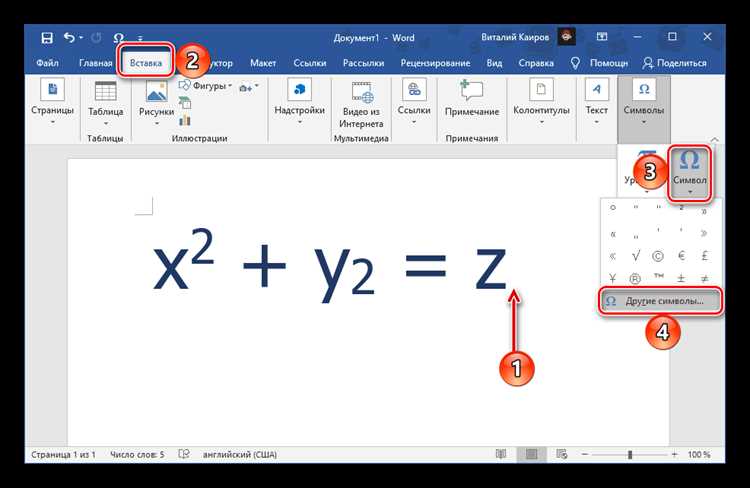The height and width of the screenshot is (488, 750).
Task: Open the Файл tab
Action: (x=47, y=63)
